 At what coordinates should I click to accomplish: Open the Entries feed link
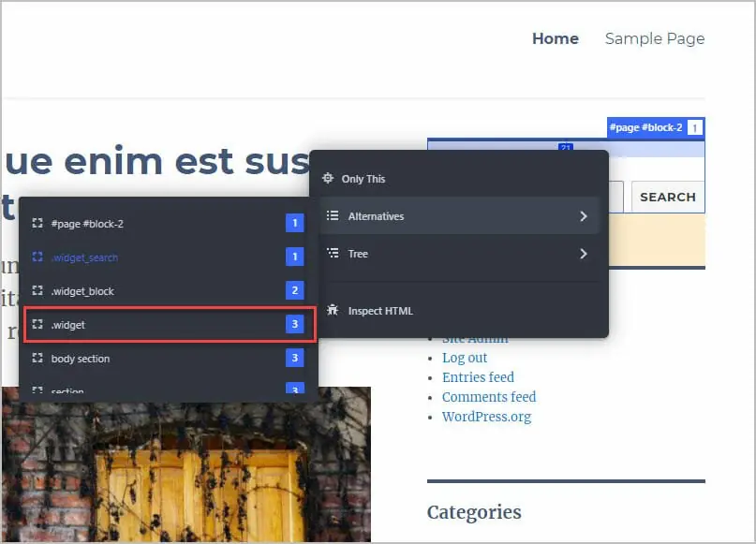click(478, 377)
